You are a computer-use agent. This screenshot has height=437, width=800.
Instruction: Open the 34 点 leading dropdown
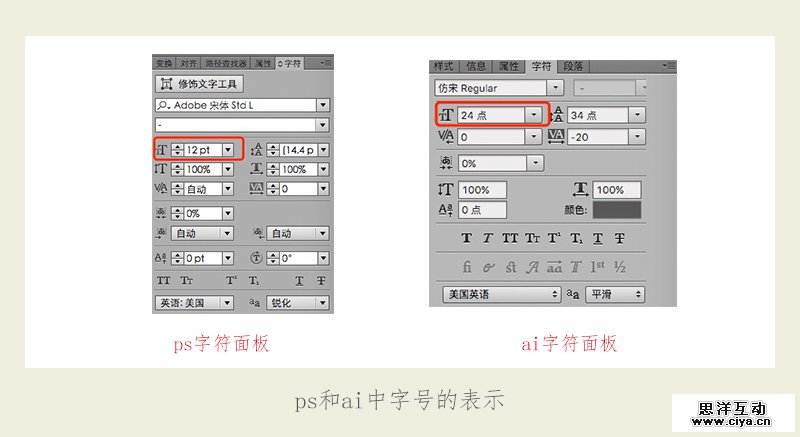pos(637,115)
